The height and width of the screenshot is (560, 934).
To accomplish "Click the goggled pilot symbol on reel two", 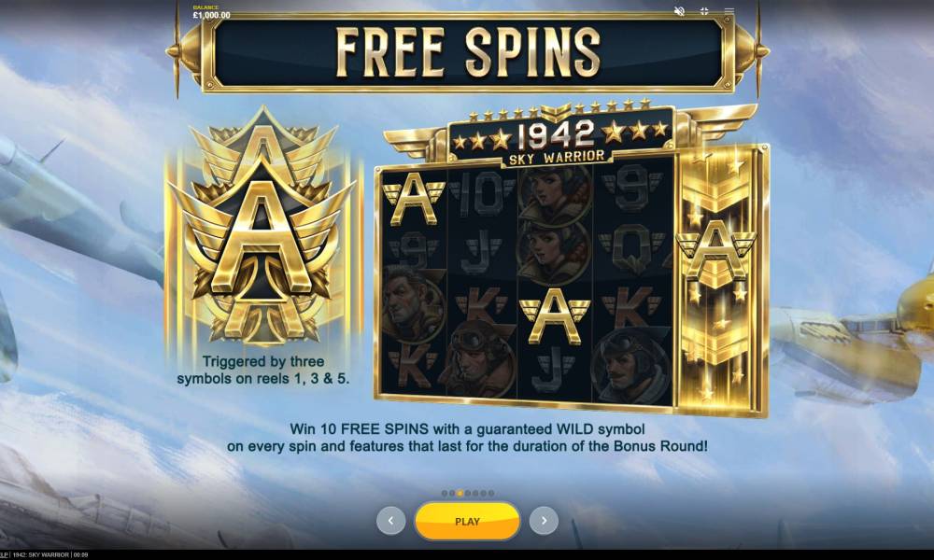I will tap(481, 360).
